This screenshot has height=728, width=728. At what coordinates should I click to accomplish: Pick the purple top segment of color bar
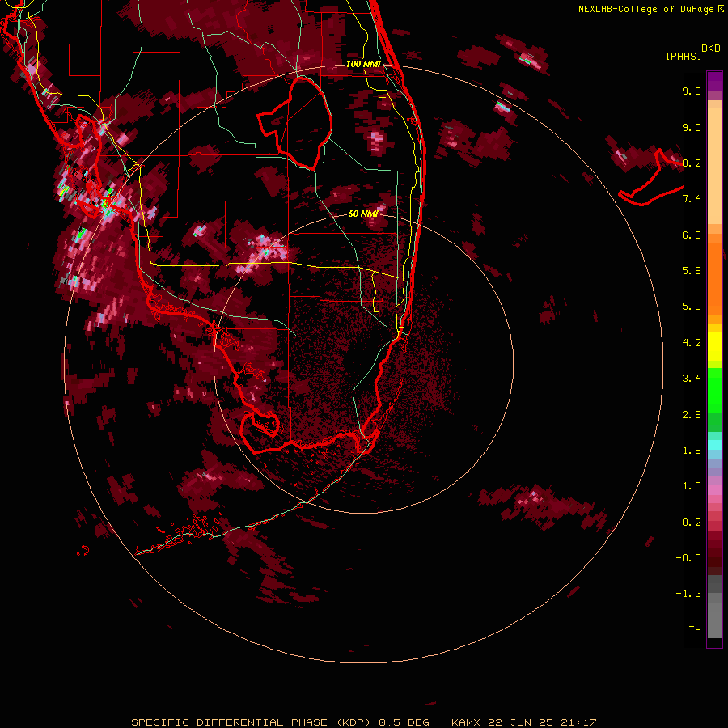[714, 81]
